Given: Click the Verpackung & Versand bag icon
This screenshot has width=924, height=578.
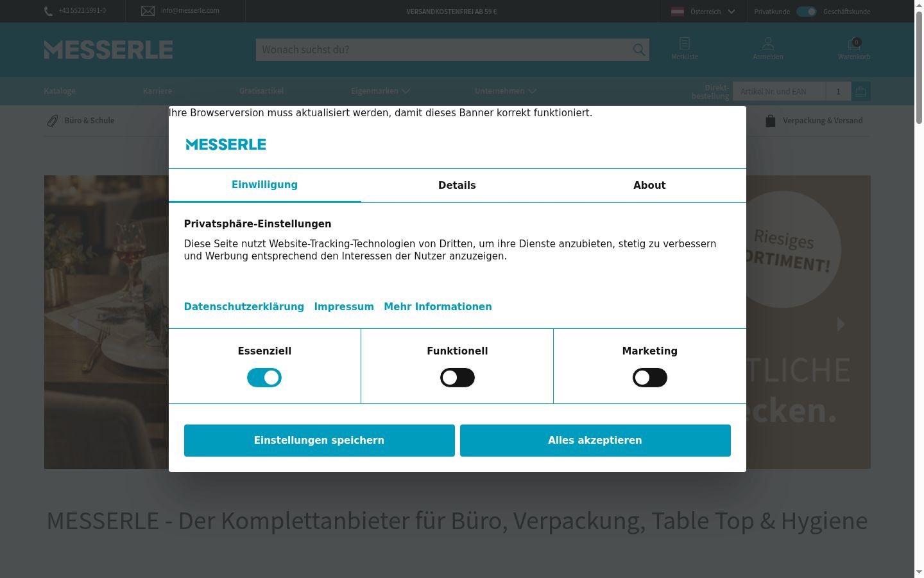Looking at the screenshot, I should pyautogui.click(x=771, y=121).
